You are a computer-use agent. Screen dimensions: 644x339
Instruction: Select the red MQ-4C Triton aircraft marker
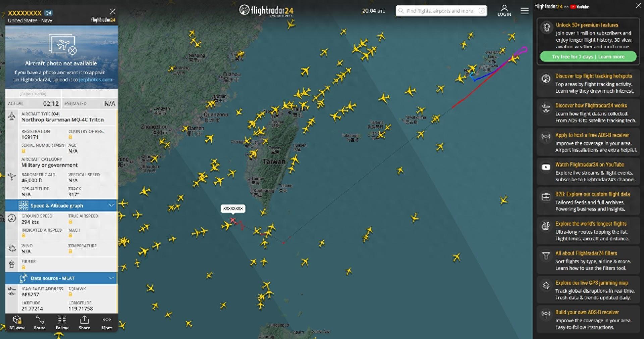[233, 220]
